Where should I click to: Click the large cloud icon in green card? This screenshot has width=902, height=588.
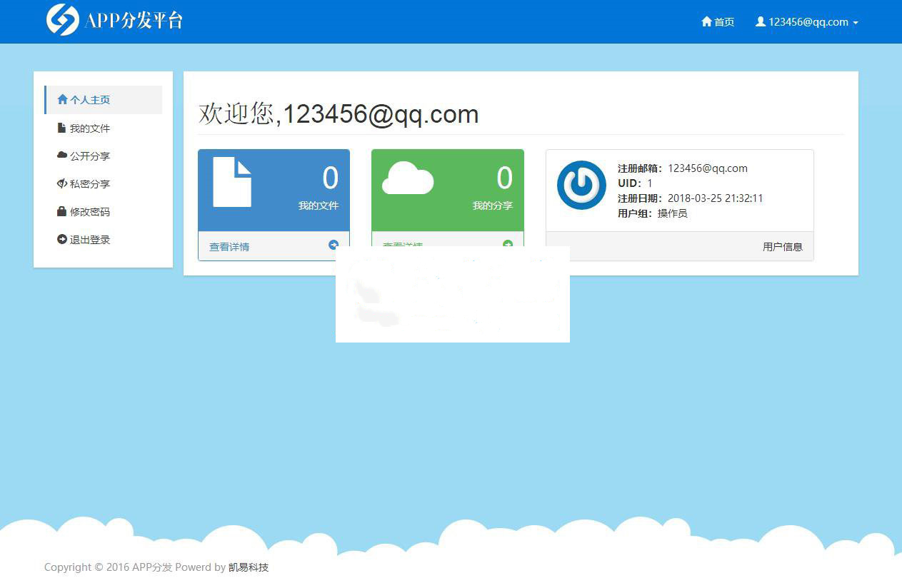pos(408,178)
